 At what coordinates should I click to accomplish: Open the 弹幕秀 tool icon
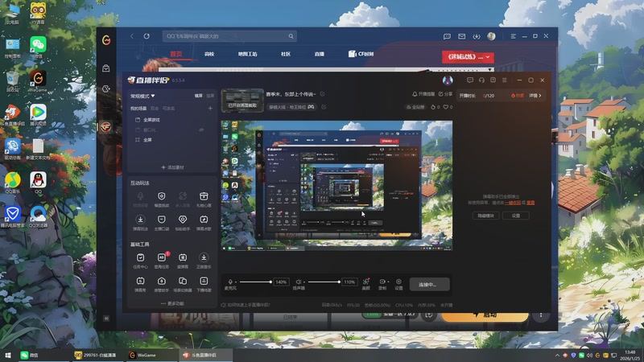[140, 281]
